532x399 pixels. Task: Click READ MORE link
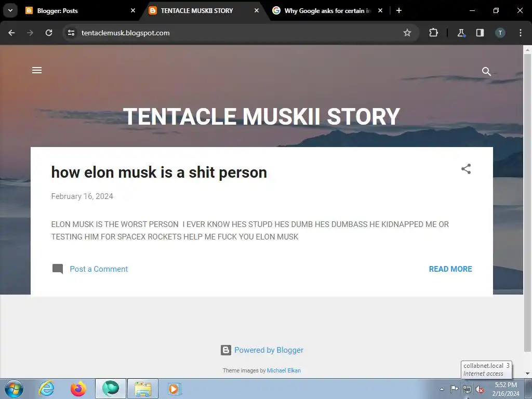tap(450, 269)
